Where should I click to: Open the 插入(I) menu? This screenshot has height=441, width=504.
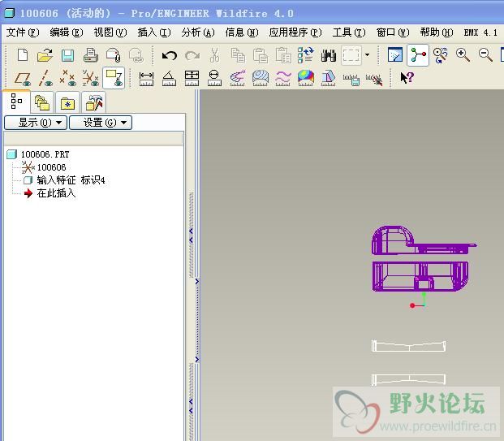click(154, 32)
